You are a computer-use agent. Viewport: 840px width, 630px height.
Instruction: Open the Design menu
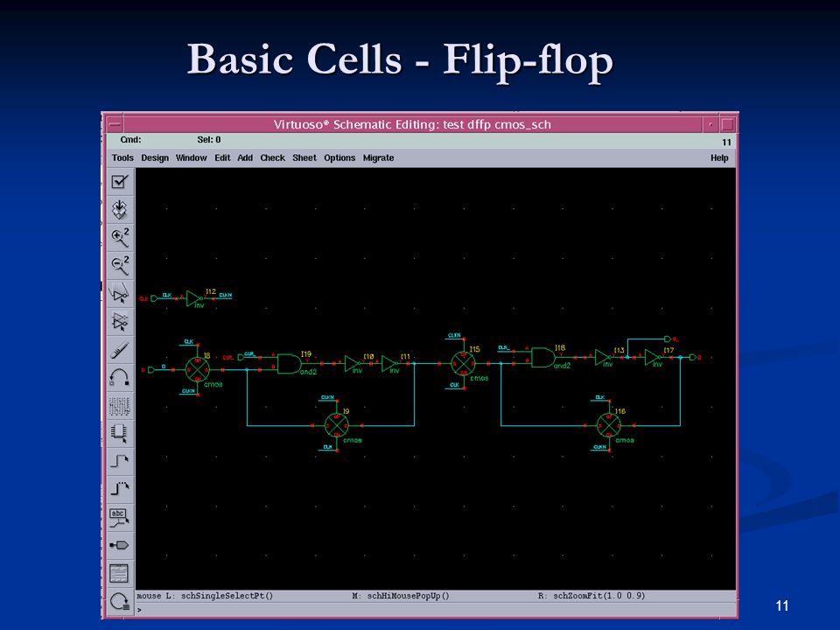(155, 158)
